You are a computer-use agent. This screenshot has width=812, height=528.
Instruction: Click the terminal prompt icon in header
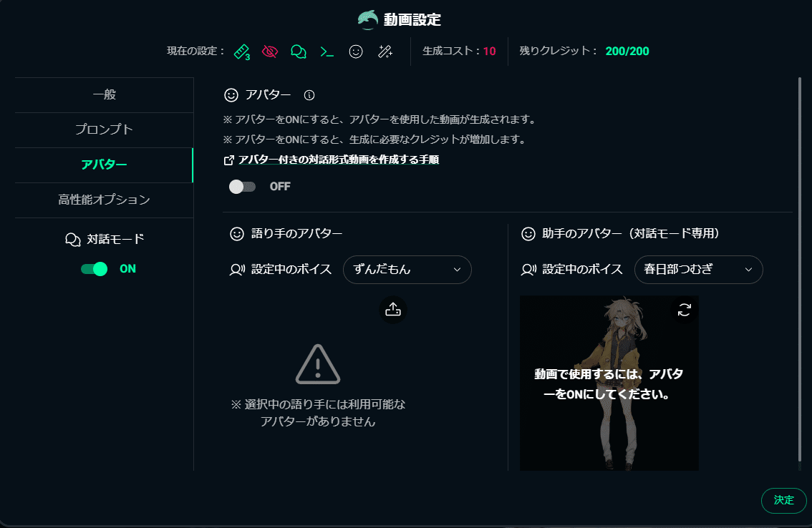pos(327,52)
